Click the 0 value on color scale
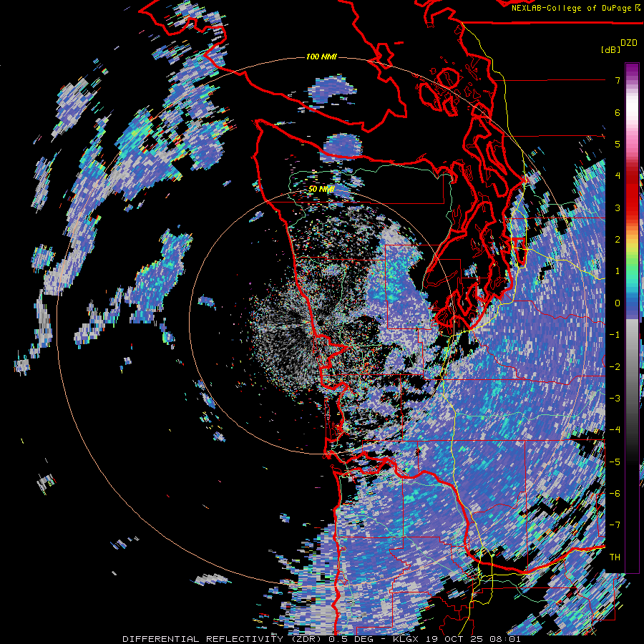This screenshot has height=644, width=644. [618, 303]
